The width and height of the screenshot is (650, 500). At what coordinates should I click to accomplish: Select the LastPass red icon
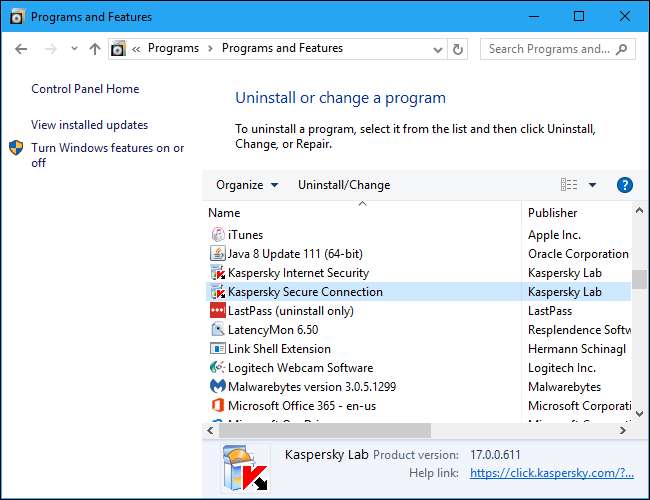tap(218, 311)
